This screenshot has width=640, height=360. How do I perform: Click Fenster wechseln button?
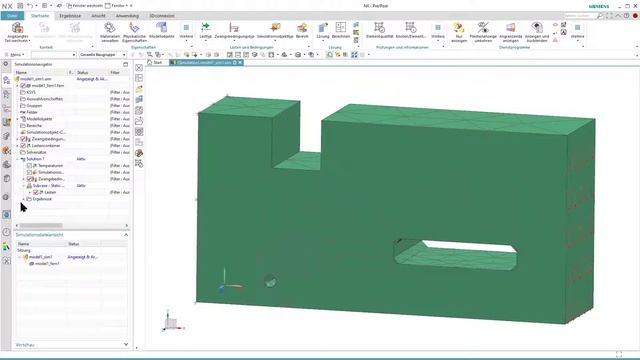[84, 6]
